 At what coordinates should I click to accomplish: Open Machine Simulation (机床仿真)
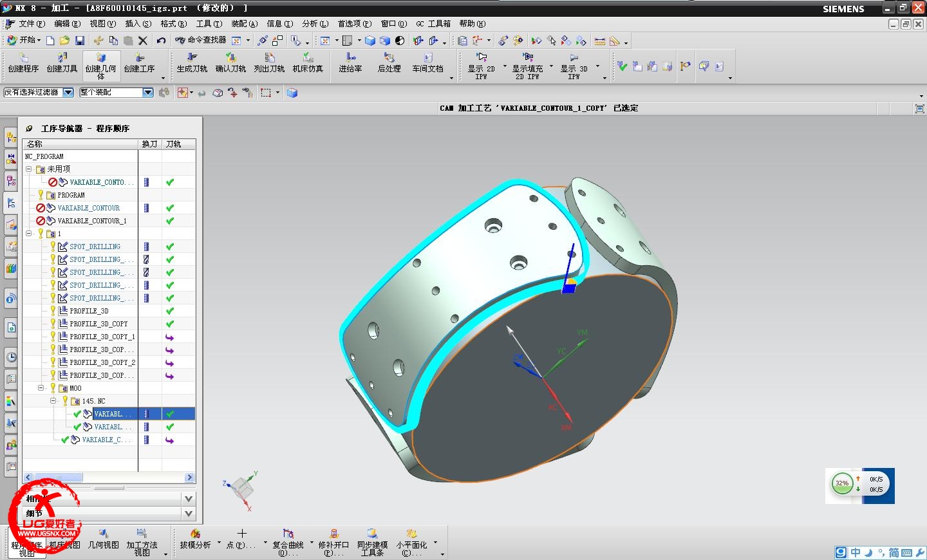point(308,63)
